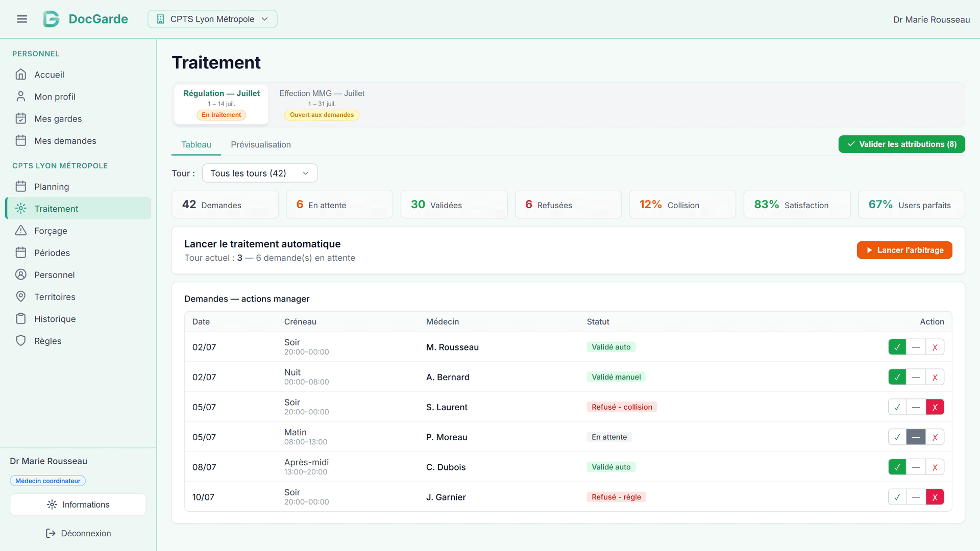This screenshot has height=551, width=980.
Task: Select the Forçage warning triangle icon
Action: [x=21, y=231]
